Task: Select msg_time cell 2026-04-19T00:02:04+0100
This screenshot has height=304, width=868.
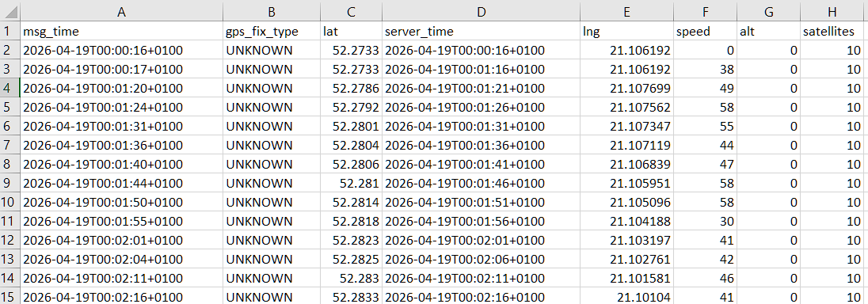Action: click(121, 259)
